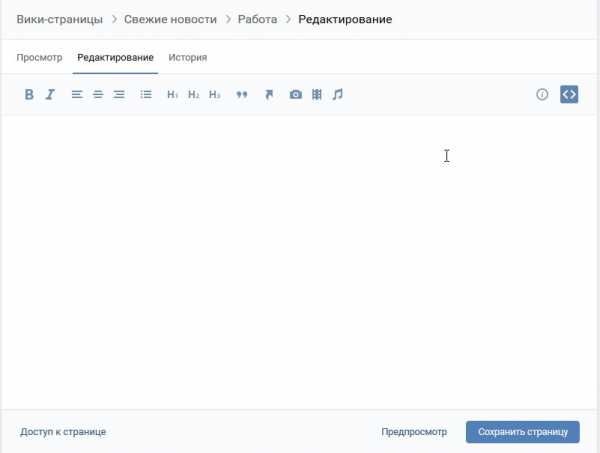The image size is (600, 453).
Task: Insert a link with arrow icon
Action: (269, 95)
